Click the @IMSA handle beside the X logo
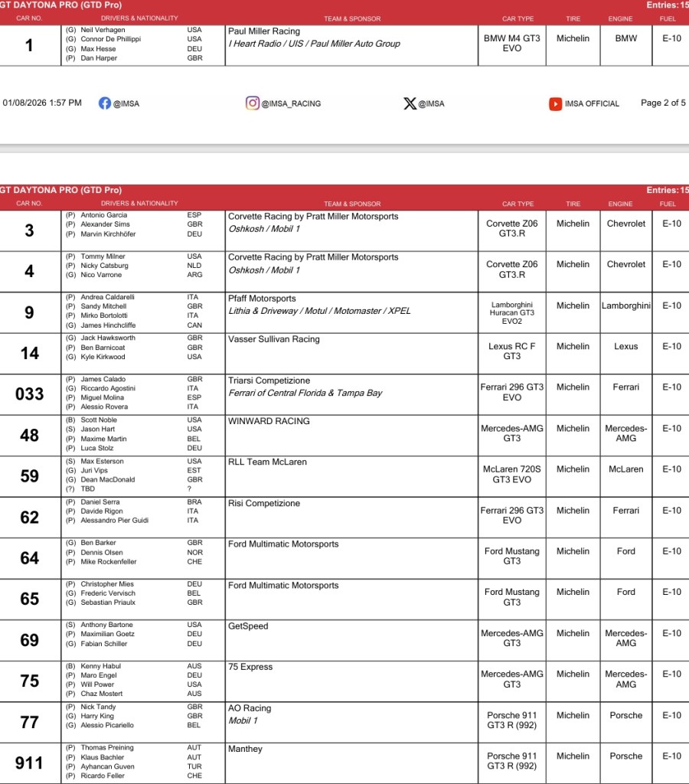This screenshot has height=784, width=689. 431,103
